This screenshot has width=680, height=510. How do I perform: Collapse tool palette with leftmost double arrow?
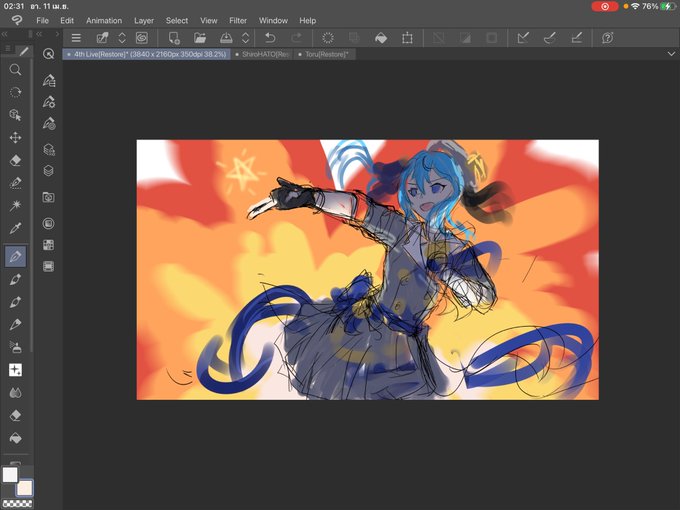(x=4, y=34)
